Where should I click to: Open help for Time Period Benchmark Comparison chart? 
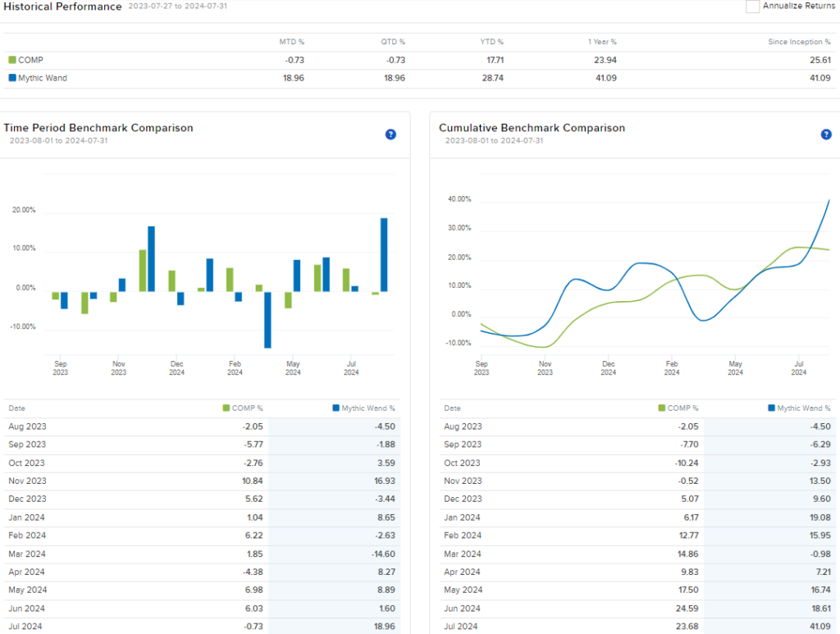click(391, 135)
